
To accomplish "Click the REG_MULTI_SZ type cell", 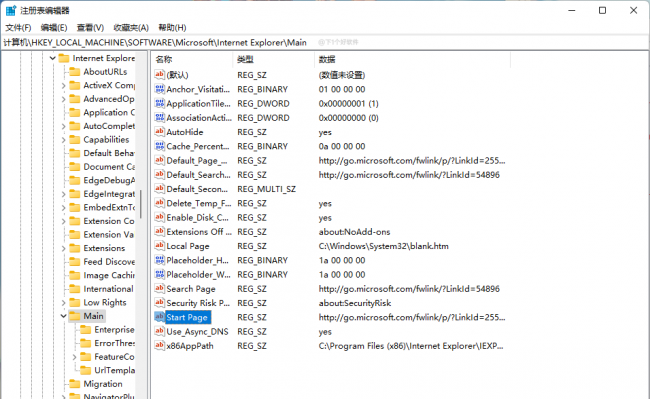I will point(267,189).
